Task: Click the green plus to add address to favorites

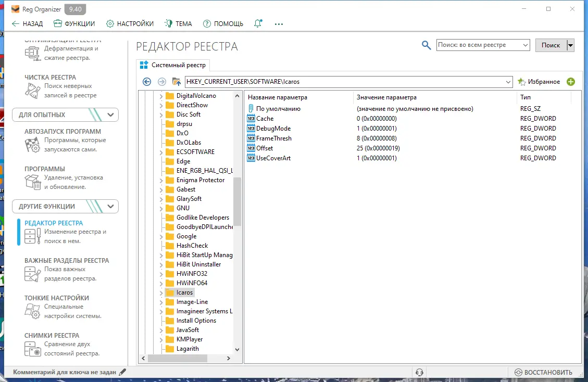Action: tap(572, 82)
